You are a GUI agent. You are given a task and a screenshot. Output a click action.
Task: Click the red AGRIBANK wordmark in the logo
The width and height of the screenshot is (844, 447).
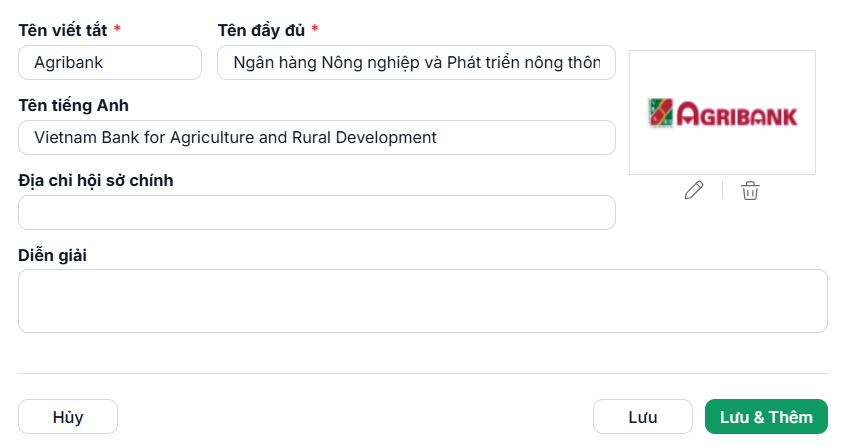coord(737,114)
